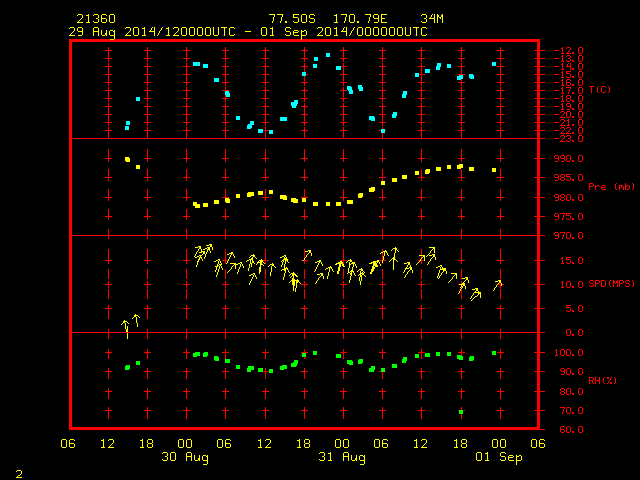This screenshot has width=640, height=480.
Task: Click the 60.0 humidity tick label
Action: [571, 430]
